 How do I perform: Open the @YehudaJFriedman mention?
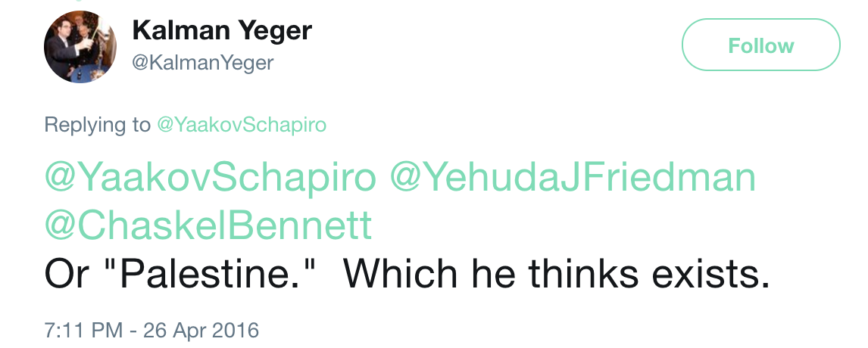573,178
